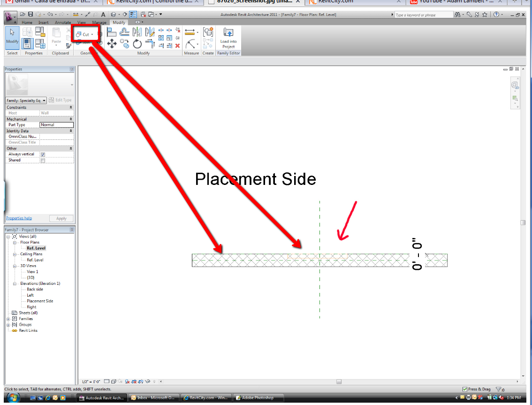Click the Windows Start orb
The width and height of the screenshot is (532, 405).
coord(13,397)
